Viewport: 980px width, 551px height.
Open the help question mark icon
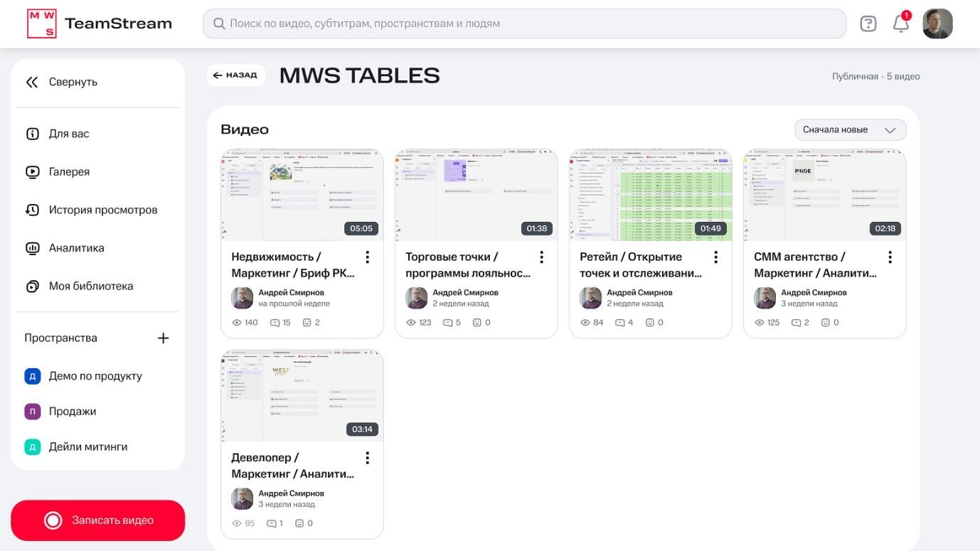(x=868, y=23)
